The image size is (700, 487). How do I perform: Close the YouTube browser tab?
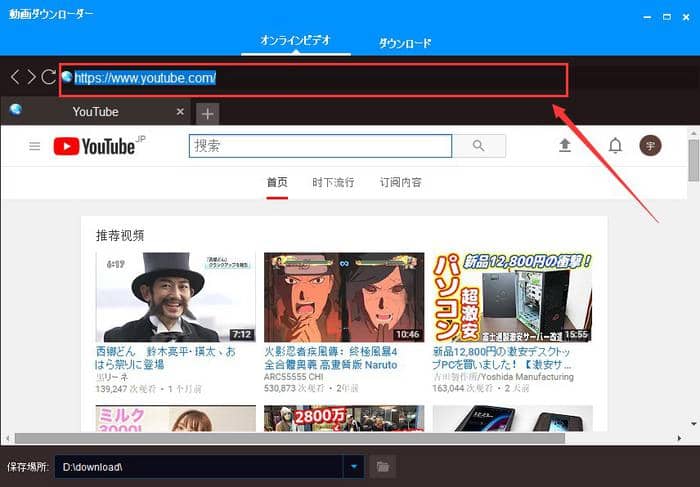tap(180, 112)
